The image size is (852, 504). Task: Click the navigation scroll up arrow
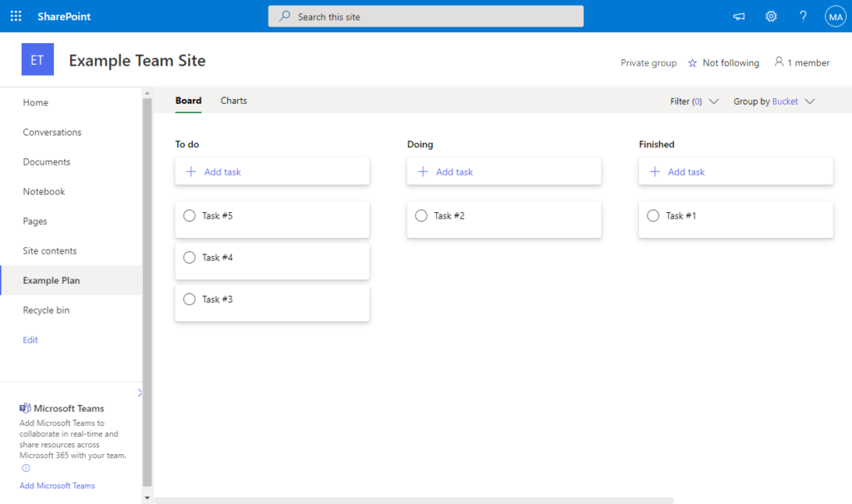pyautogui.click(x=147, y=93)
